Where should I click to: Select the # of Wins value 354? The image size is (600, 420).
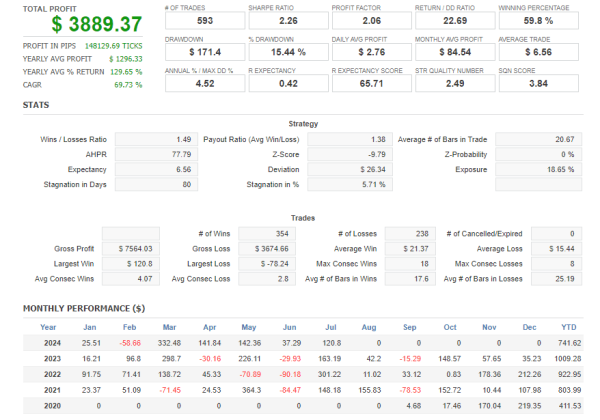point(267,233)
